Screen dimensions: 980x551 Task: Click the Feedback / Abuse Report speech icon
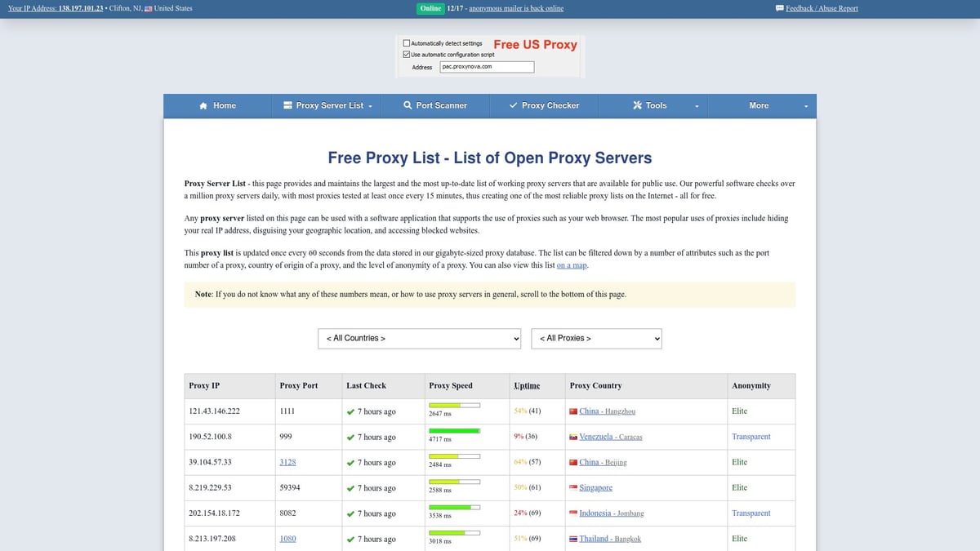pyautogui.click(x=781, y=8)
